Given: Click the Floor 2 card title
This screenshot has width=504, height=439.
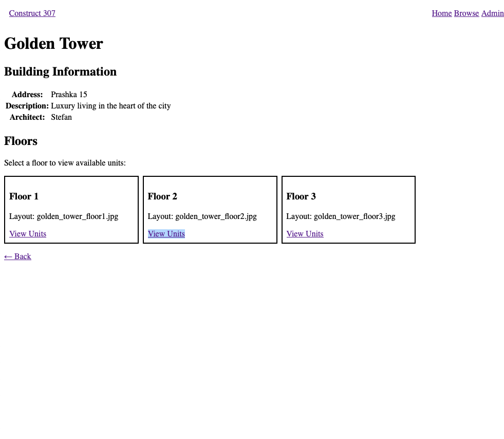Looking at the screenshot, I should (x=162, y=196).
